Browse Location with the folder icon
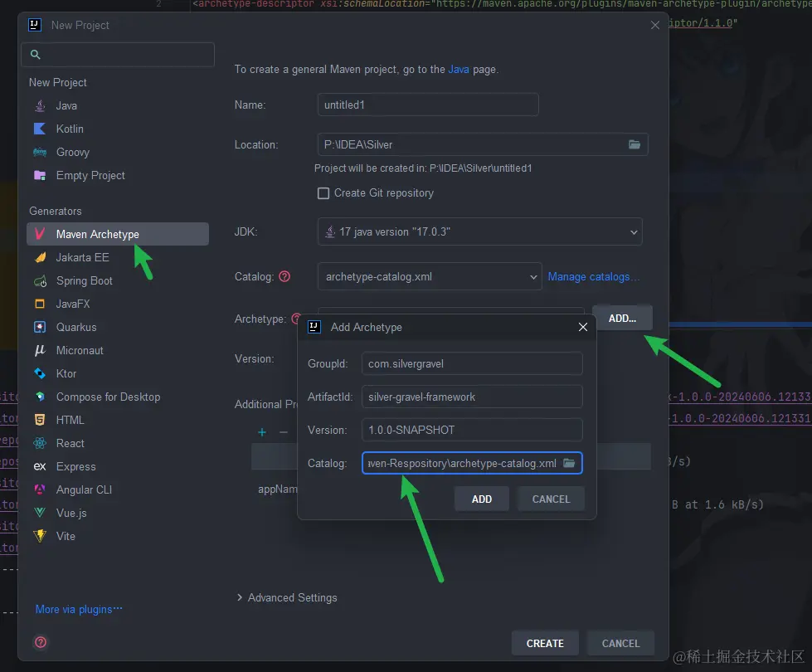This screenshot has height=672, width=812. click(x=635, y=144)
